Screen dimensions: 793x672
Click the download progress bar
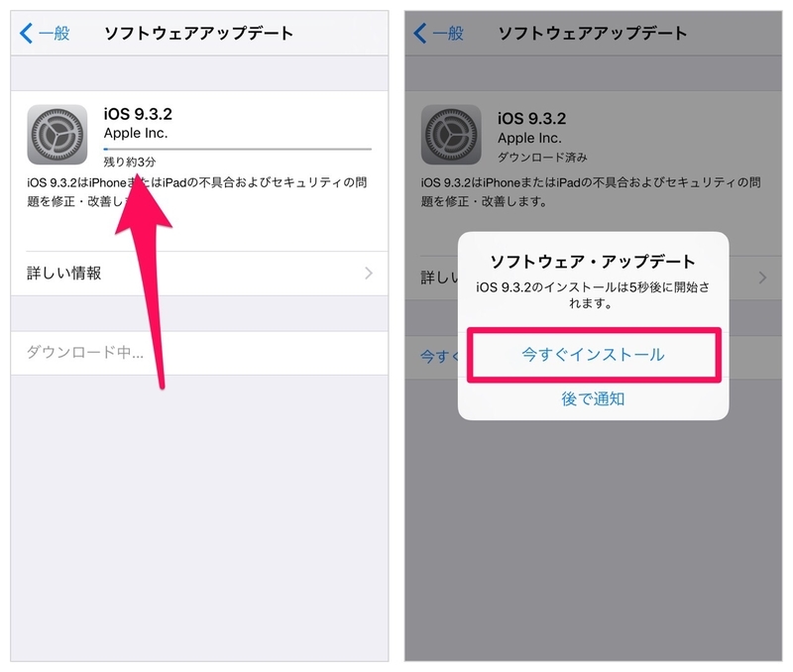[238, 149]
